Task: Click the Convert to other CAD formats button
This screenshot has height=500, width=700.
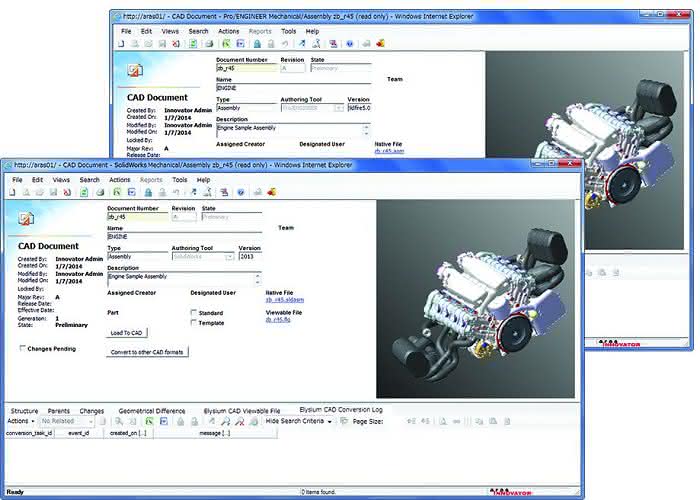Action: (x=147, y=352)
